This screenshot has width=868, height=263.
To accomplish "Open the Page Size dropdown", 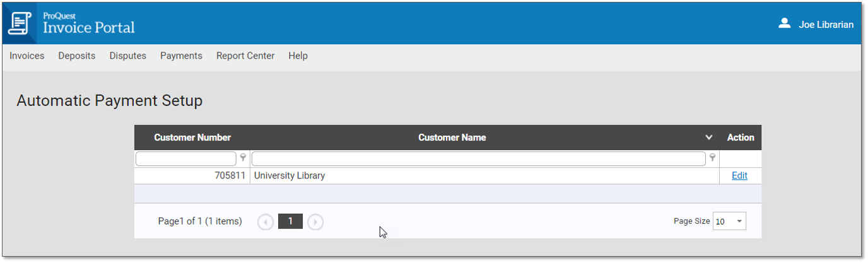I will click(729, 221).
